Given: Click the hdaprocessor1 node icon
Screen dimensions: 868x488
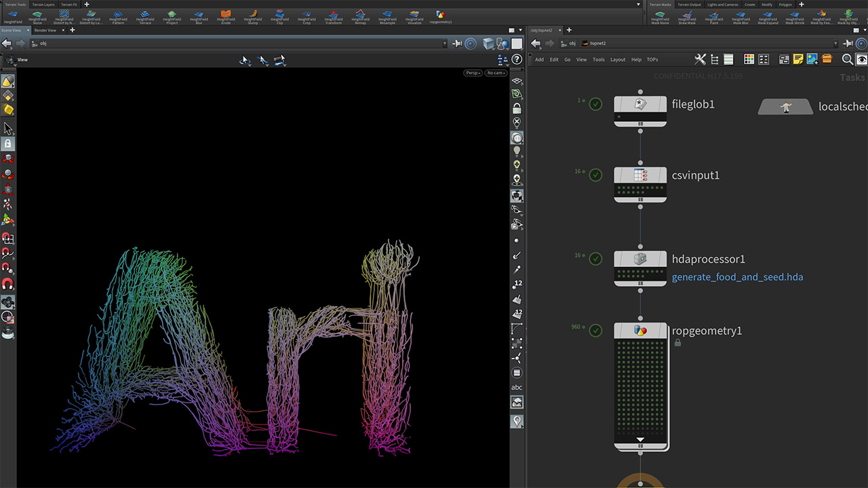Looking at the screenshot, I should coord(640,259).
